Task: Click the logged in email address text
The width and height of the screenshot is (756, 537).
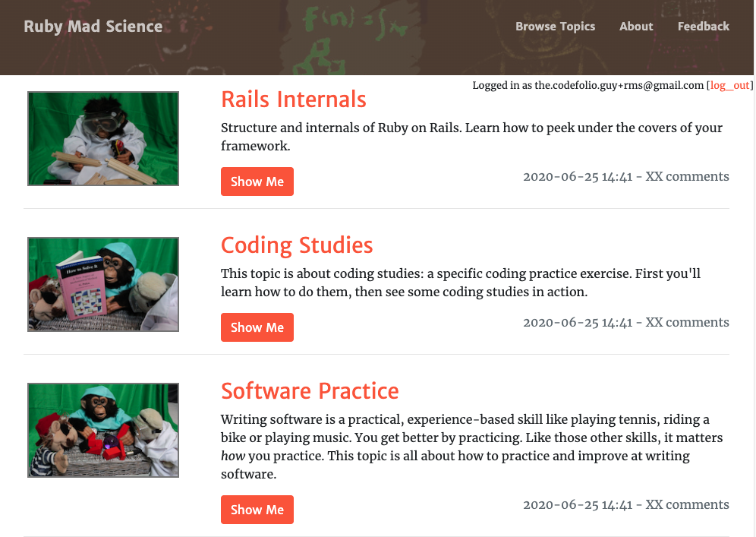Action: click(x=619, y=85)
